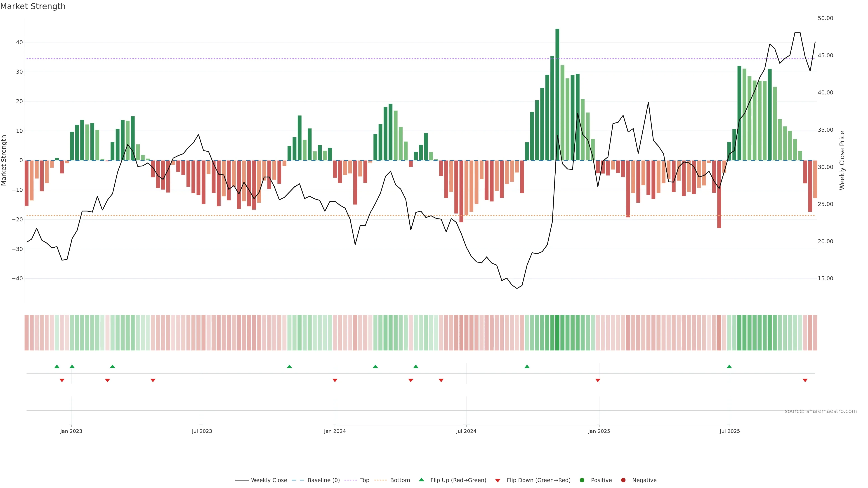Click the Positive green circle legend icon

582,480
